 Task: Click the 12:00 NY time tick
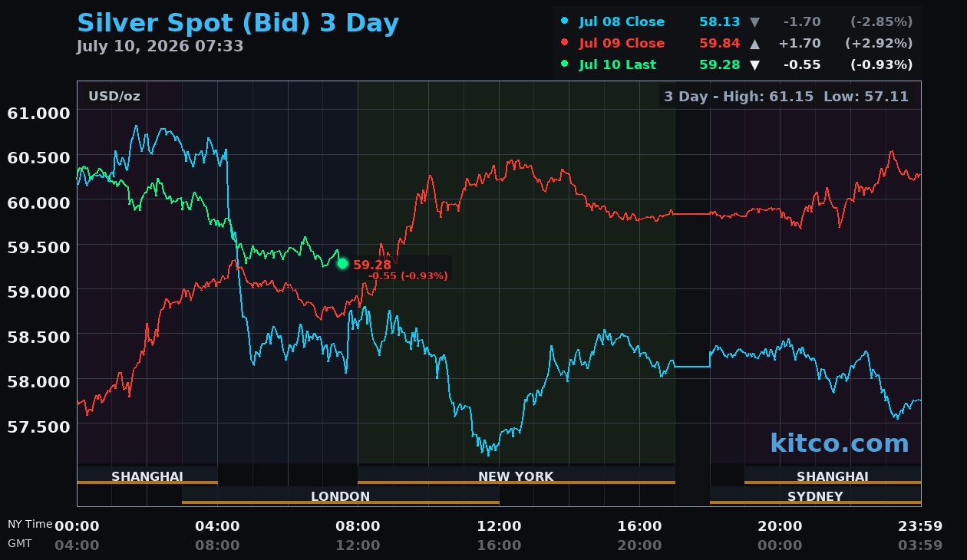pyautogui.click(x=499, y=526)
